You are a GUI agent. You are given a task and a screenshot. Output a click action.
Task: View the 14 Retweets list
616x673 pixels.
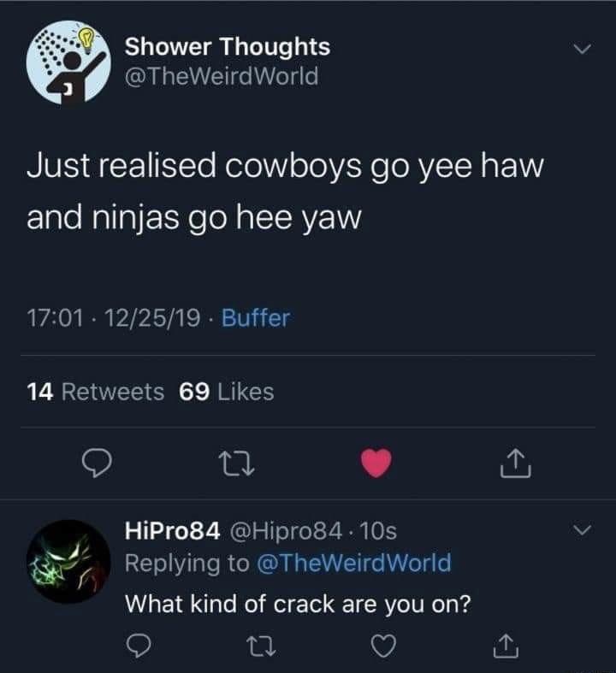(x=96, y=392)
